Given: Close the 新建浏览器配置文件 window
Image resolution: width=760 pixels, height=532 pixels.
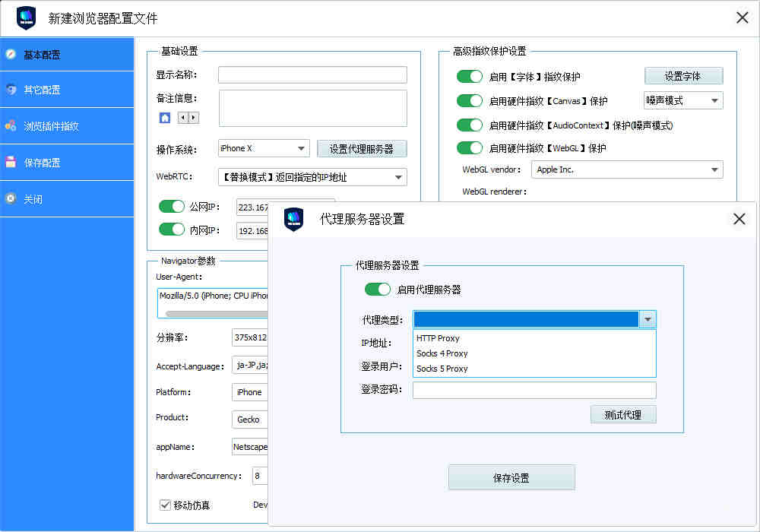Looking at the screenshot, I should [742, 18].
